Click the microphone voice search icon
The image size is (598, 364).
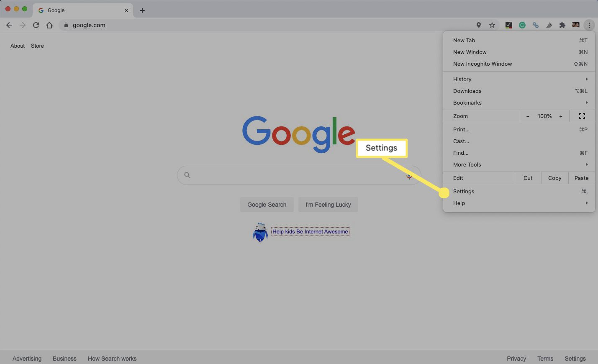409,175
